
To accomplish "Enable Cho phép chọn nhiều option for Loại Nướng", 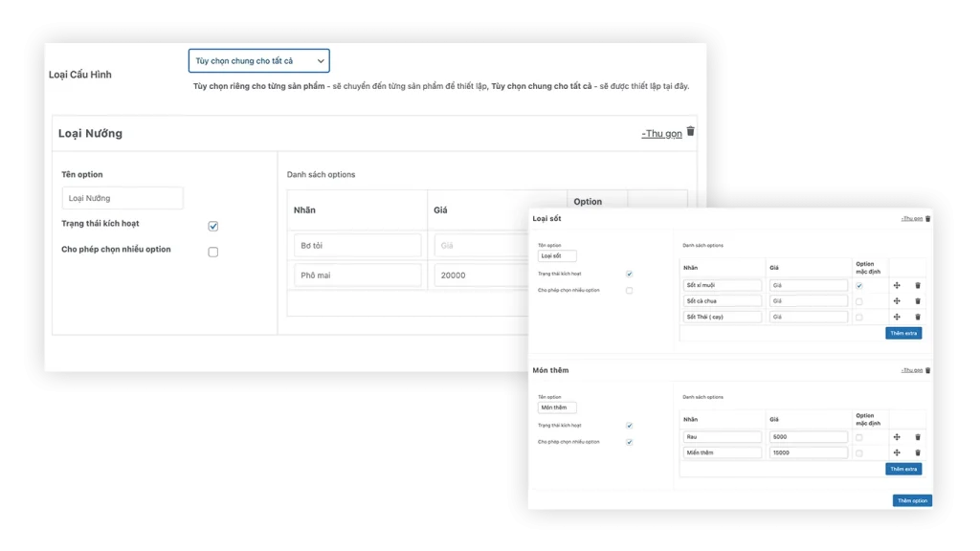I will click(x=212, y=252).
